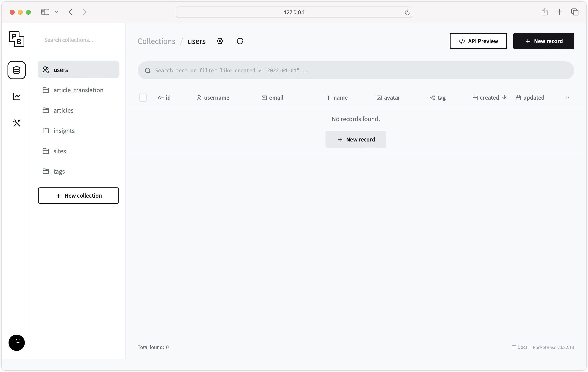The height and width of the screenshot is (372, 588).
Task: Switch to the insights collection
Action: click(64, 131)
